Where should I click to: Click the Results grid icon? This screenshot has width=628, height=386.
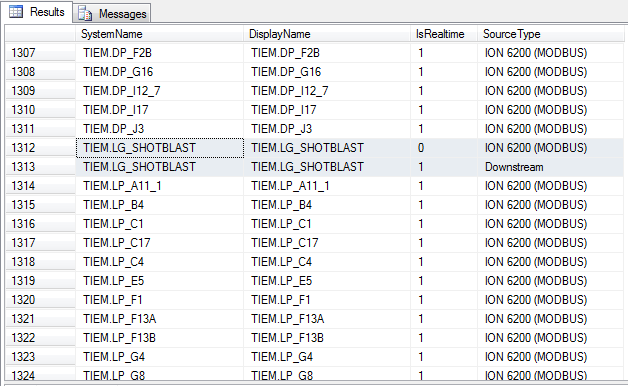tap(16, 12)
